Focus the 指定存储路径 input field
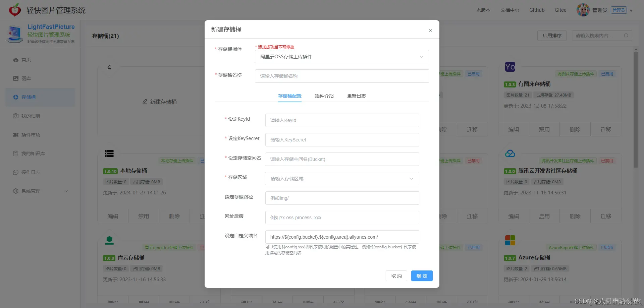Screen dimensions: 644x308 [x=342, y=198]
